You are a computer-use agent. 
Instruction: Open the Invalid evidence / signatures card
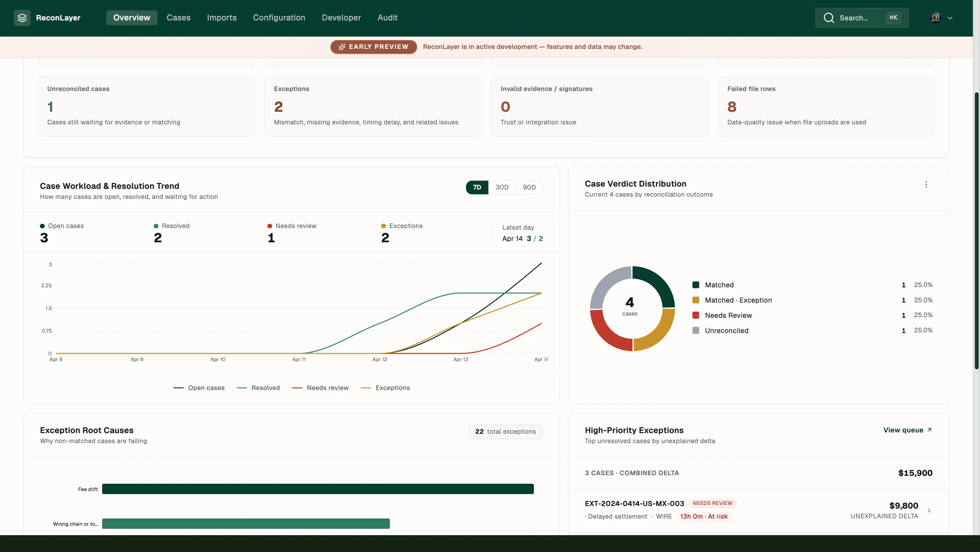[600, 107]
